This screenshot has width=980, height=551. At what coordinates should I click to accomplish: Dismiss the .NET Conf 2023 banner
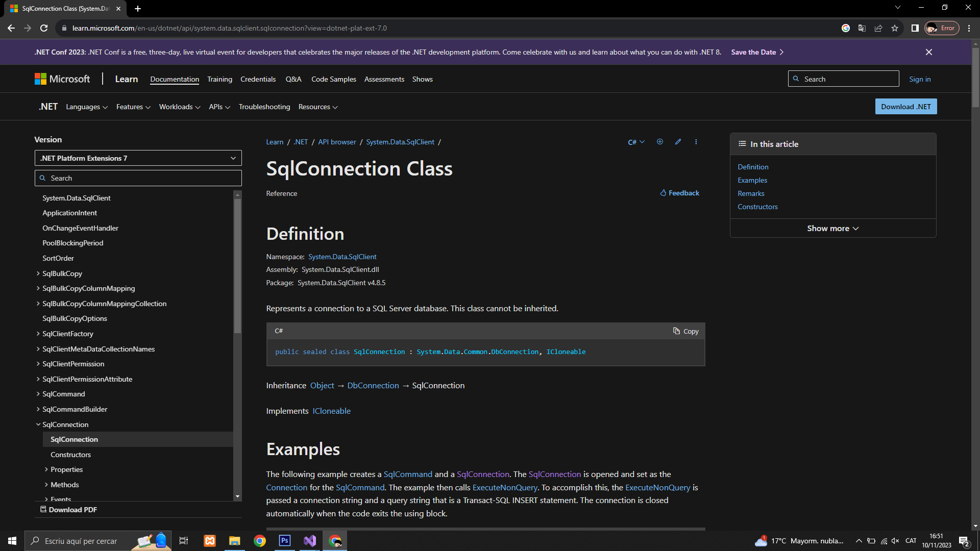pyautogui.click(x=928, y=52)
